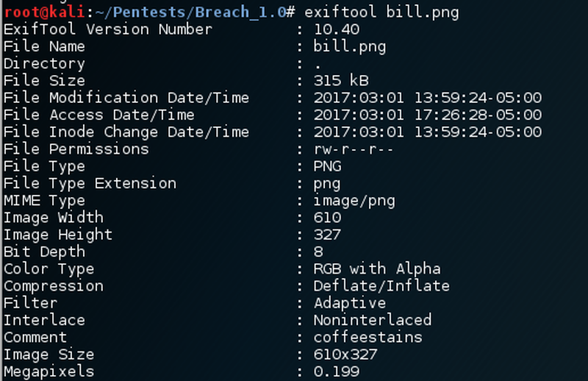Click the Image Height value 327

click(x=327, y=235)
